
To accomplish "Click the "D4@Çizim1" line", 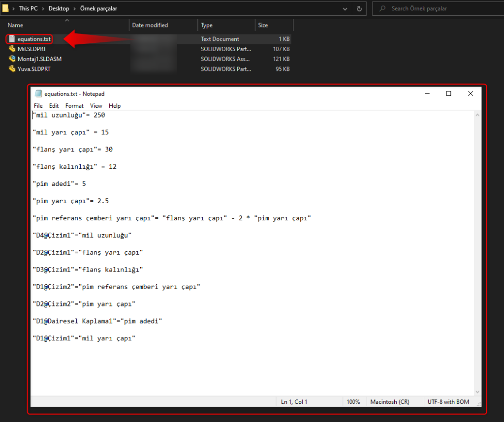I will tap(82, 236).
